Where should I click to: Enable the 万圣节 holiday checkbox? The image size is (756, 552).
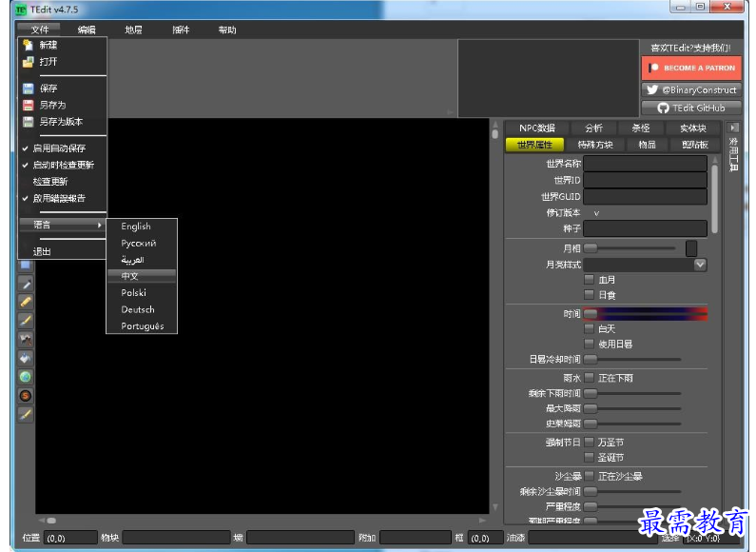pos(589,442)
